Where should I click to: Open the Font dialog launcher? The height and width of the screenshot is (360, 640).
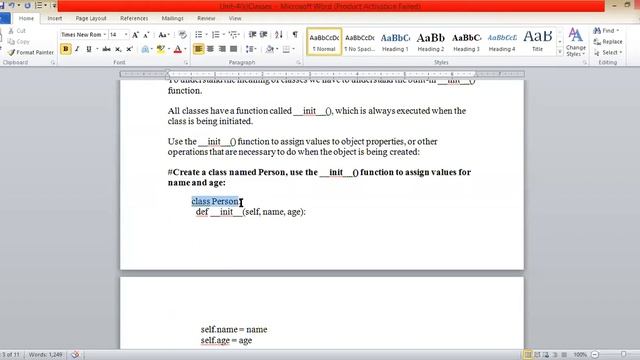click(186, 62)
